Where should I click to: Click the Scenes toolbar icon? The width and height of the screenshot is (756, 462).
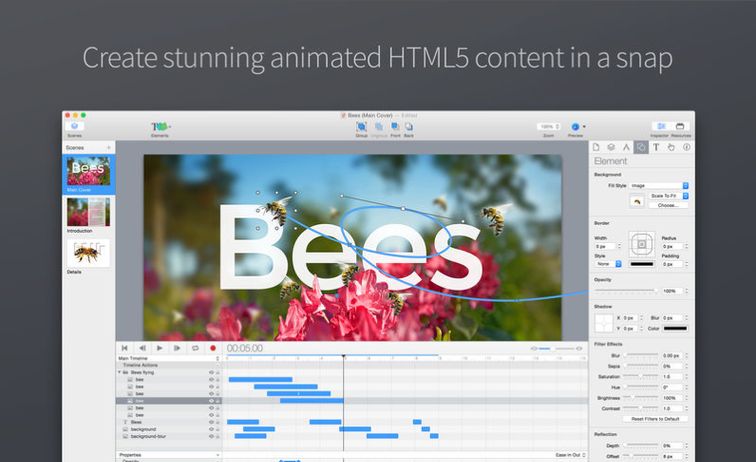pyautogui.click(x=75, y=127)
